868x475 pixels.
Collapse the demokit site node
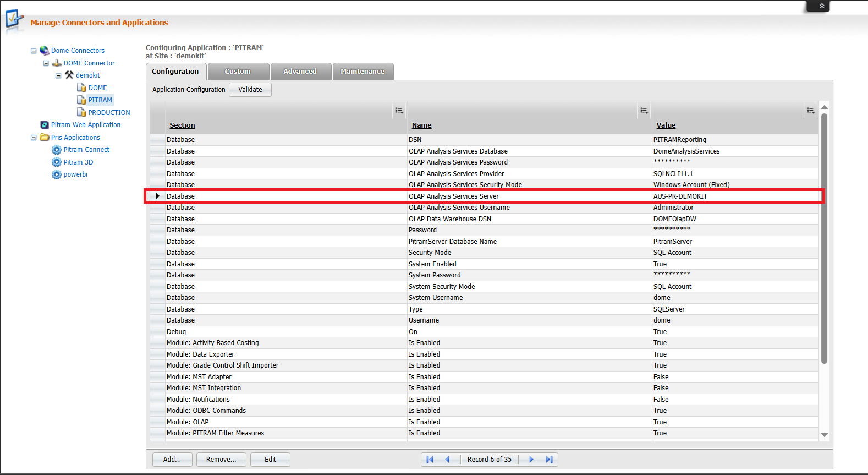point(58,75)
